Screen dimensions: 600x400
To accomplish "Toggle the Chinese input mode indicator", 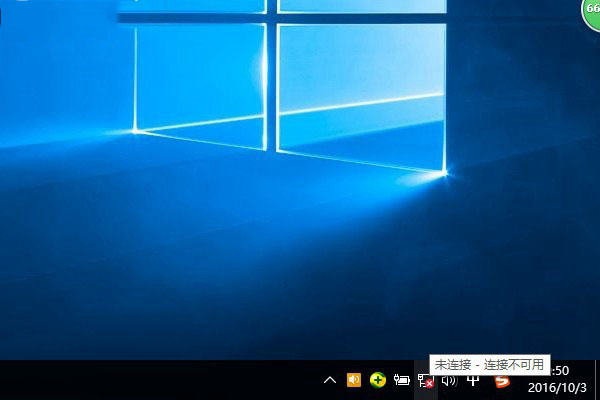I will [473, 380].
